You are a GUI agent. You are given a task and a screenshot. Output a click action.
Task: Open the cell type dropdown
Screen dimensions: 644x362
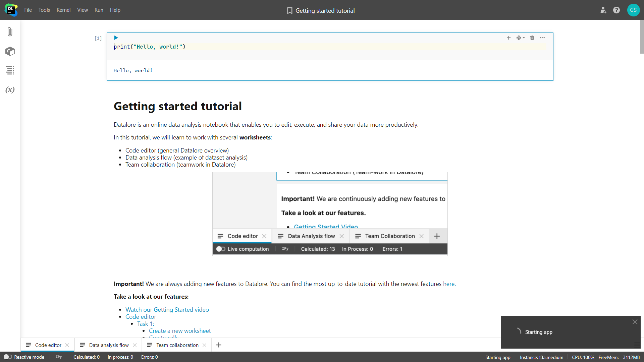coord(521,38)
